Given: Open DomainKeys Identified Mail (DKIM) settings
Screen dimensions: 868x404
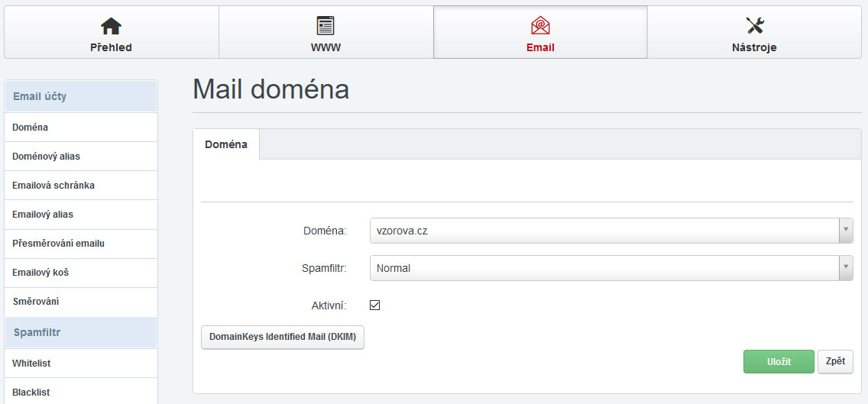Looking at the screenshot, I should coord(283,337).
